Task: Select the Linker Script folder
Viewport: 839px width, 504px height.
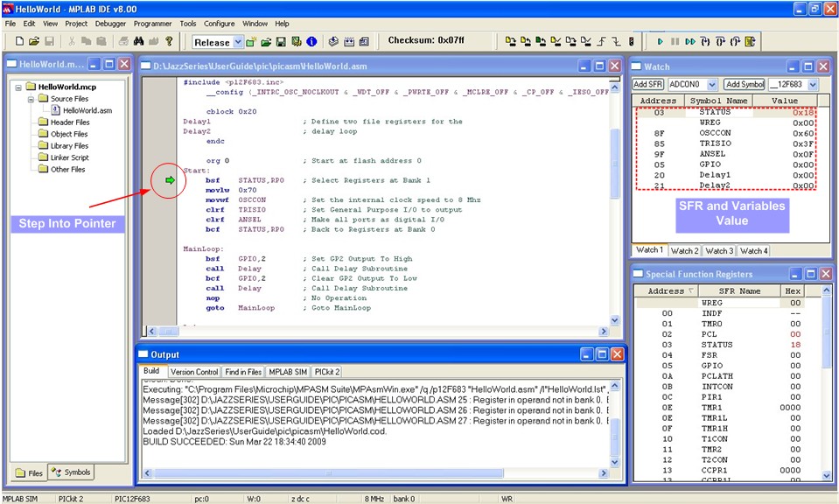Action: [x=64, y=157]
